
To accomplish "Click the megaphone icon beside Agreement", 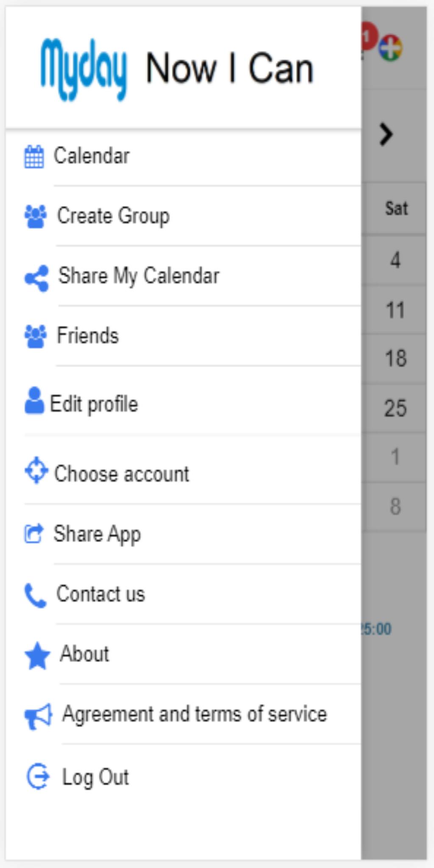I will pos(38,716).
